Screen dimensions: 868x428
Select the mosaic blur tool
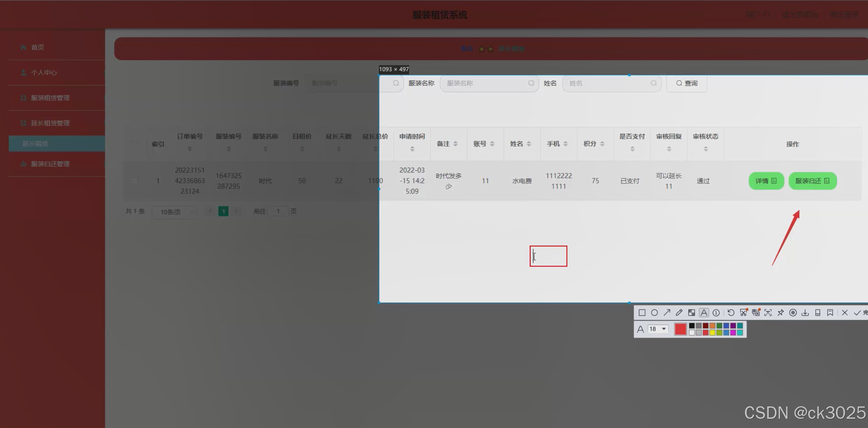[691, 313]
